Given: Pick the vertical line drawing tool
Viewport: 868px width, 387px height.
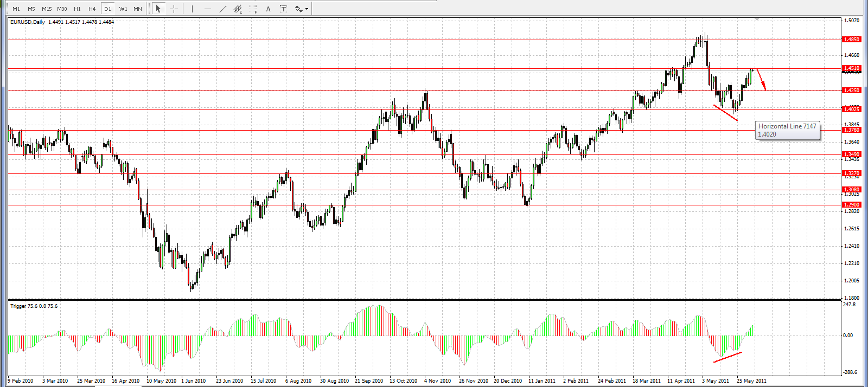Looking at the screenshot, I should [x=192, y=9].
